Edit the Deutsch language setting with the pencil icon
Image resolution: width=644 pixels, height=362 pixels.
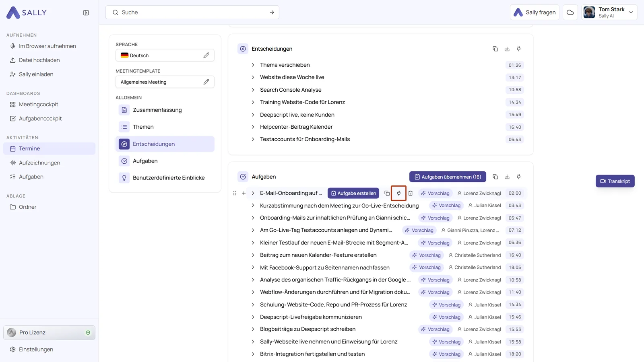(206, 56)
